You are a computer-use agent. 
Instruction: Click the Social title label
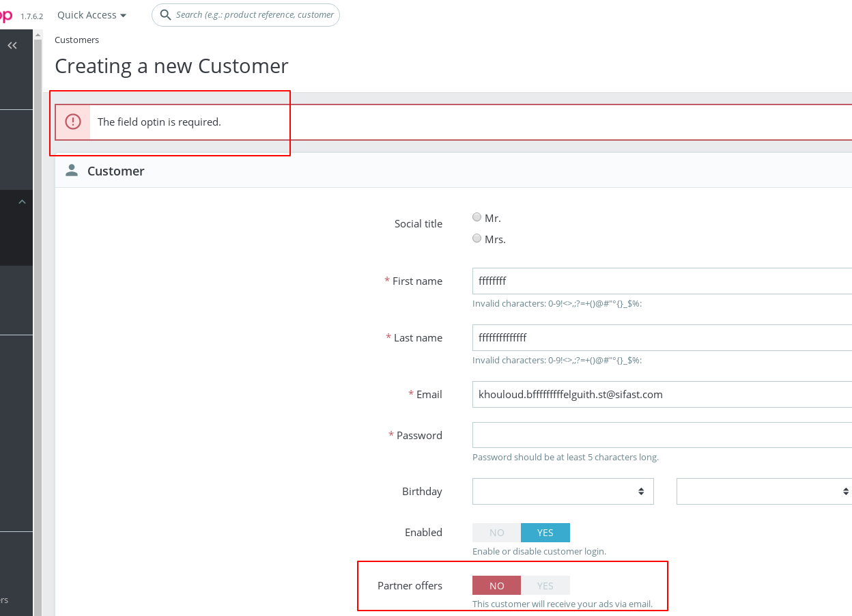(x=418, y=223)
